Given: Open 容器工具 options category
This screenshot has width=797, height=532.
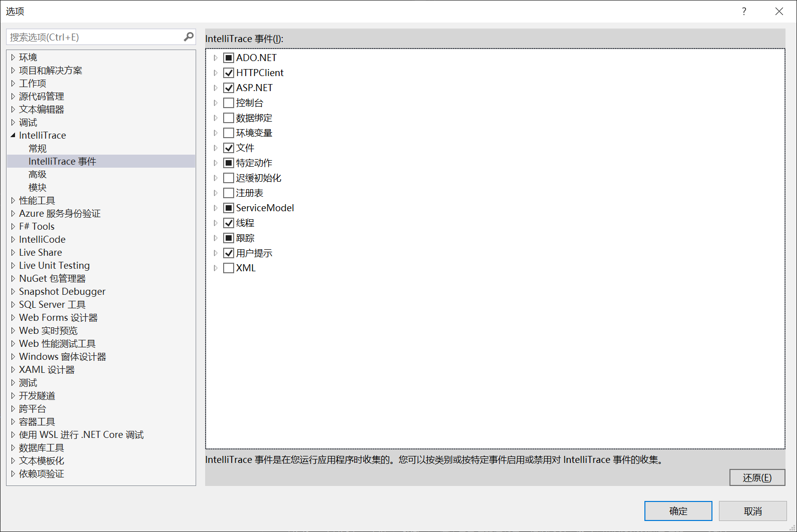Looking at the screenshot, I should tap(37, 421).
